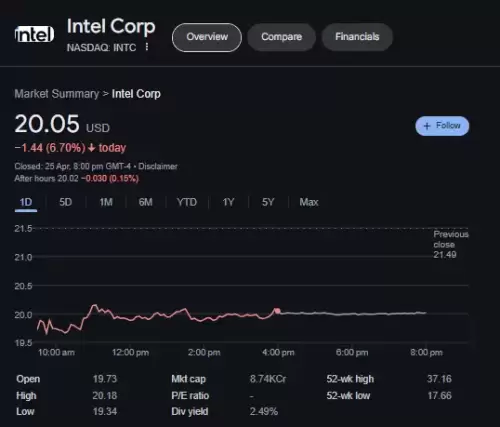Switch chart to 5D range
Image resolution: width=500 pixels, height=427 pixels.
coord(65,202)
